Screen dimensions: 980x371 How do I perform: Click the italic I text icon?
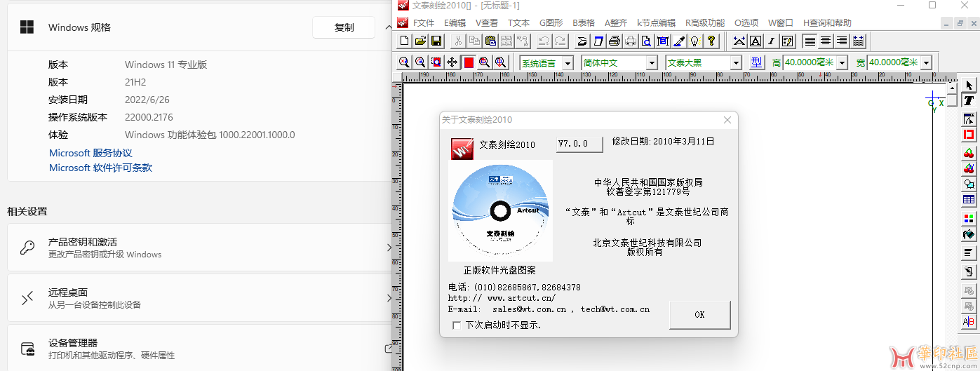[772, 41]
